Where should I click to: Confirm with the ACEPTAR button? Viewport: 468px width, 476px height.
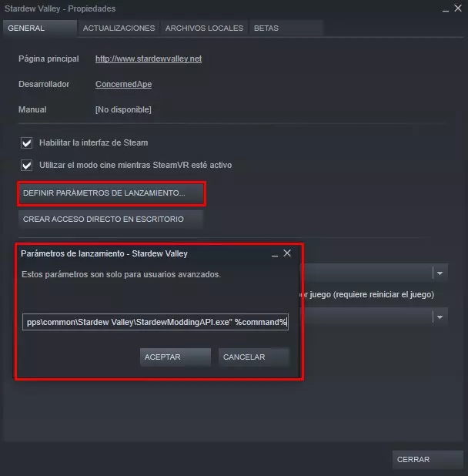(x=175, y=357)
